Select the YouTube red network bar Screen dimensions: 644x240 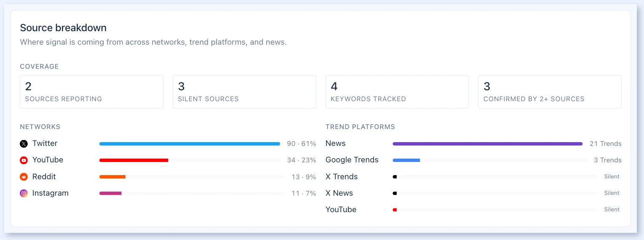(134, 160)
